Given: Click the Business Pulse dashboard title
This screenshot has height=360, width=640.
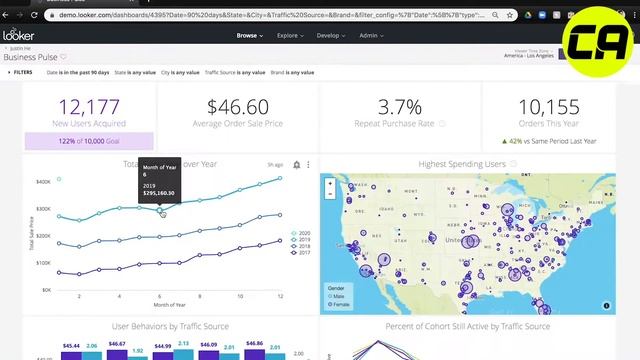Looking at the screenshot, I should click(x=30, y=57).
